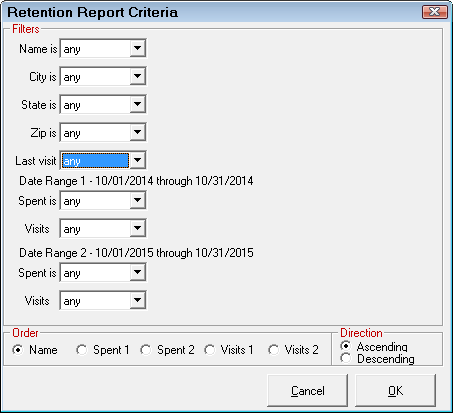Expand Date Range 1 Spent is dropdown

pyautogui.click(x=137, y=200)
